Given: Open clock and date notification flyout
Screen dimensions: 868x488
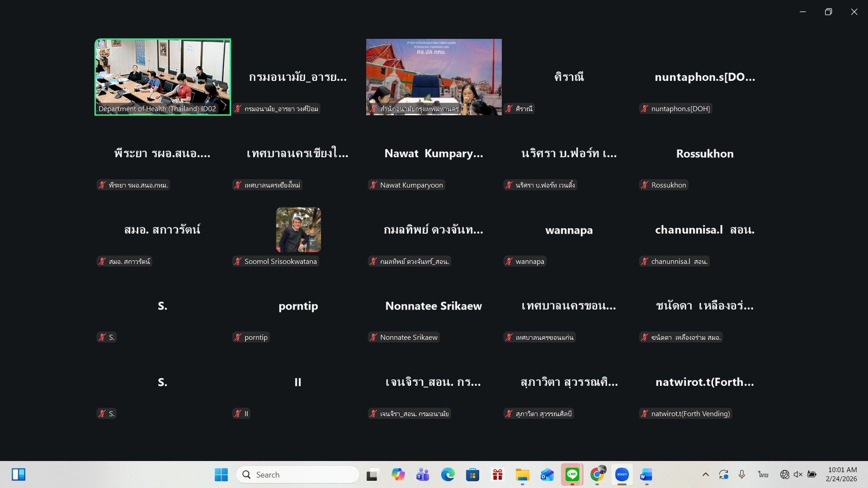Looking at the screenshot, I should coord(841,474).
